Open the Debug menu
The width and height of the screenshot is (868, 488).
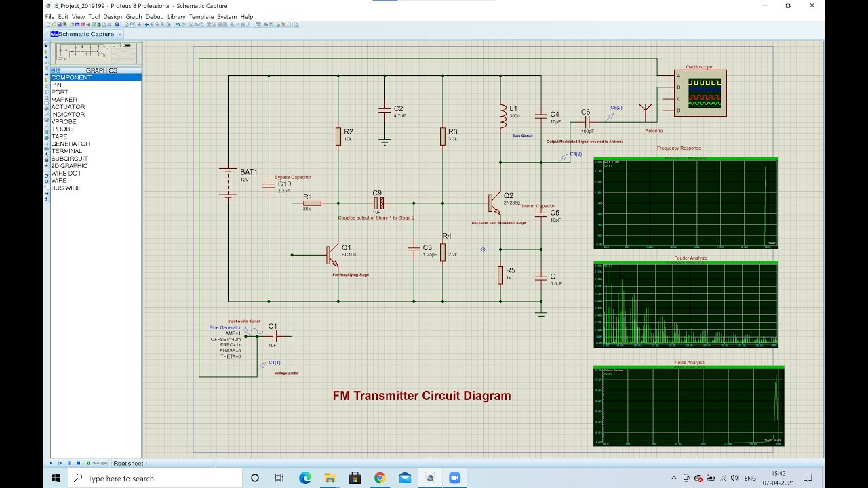click(155, 16)
